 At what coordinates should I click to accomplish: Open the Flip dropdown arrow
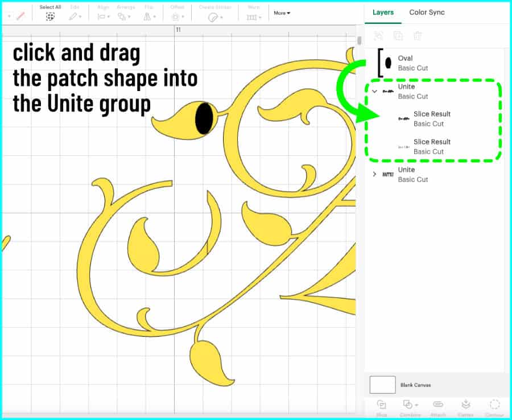(x=154, y=17)
